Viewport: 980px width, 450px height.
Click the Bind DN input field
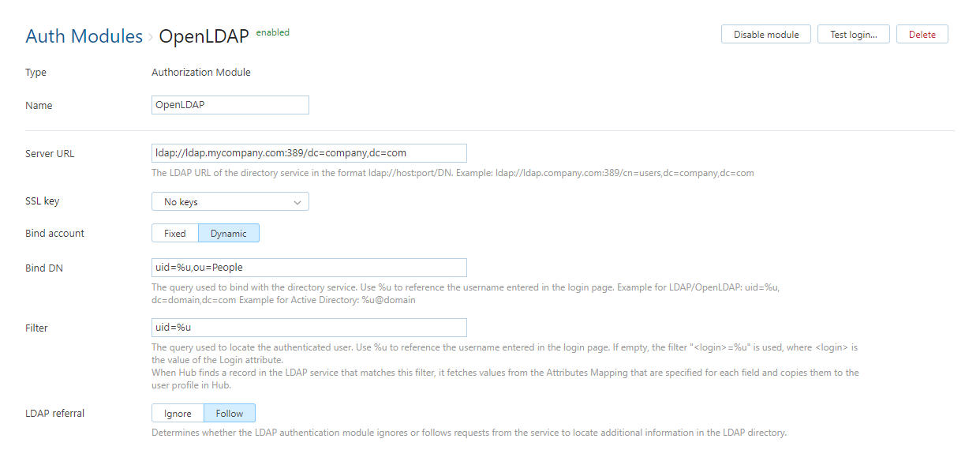[309, 268]
